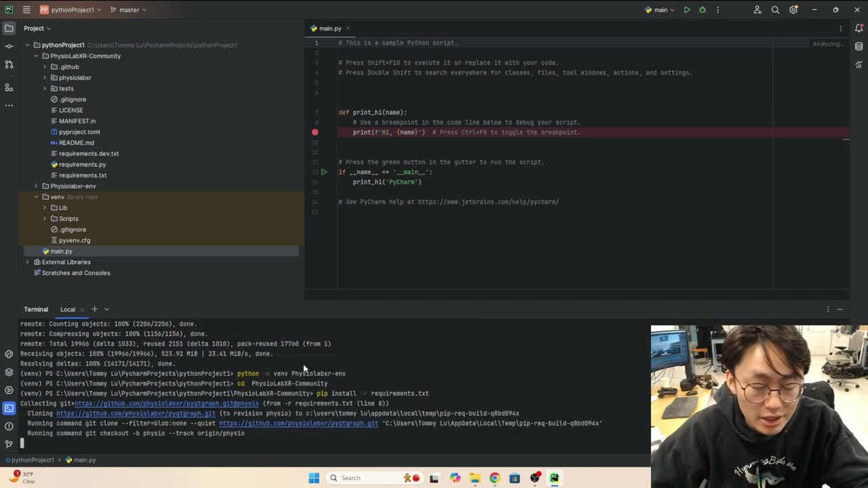Viewport: 868px width, 488px height.
Task: Select README.md file
Action: [x=72, y=143]
